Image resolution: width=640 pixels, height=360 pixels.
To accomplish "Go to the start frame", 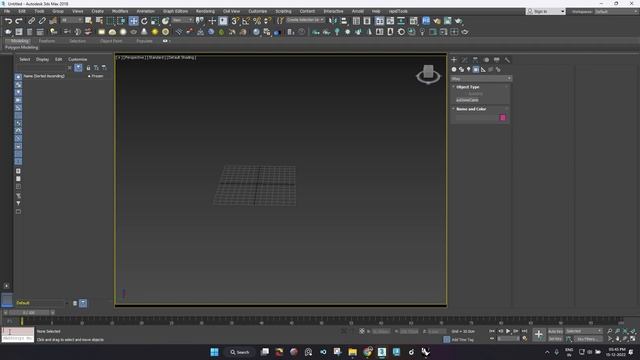I will click(x=492, y=331).
